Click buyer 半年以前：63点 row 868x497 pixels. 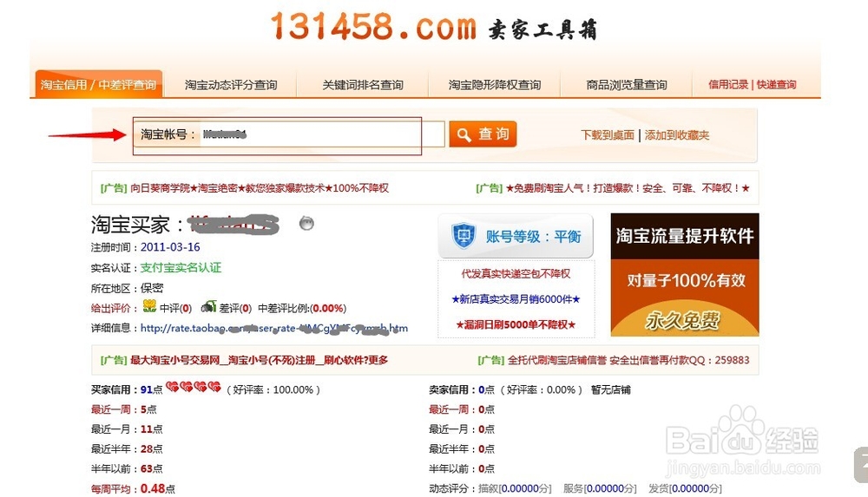coord(127,468)
